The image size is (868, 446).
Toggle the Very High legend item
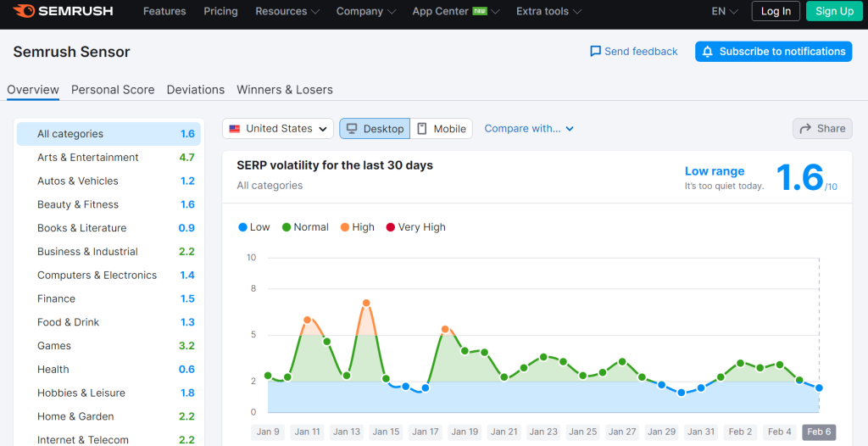(415, 227)
